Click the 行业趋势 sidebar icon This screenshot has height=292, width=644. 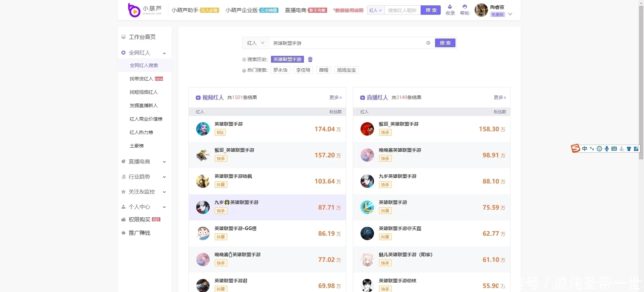point(123,176)
